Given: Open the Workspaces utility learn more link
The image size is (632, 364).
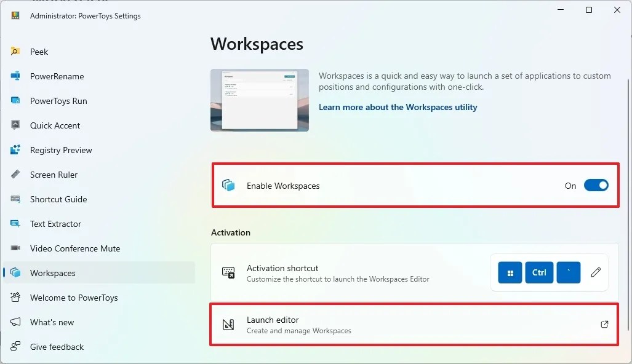Looking at the screenshot, I should [398, 107].
